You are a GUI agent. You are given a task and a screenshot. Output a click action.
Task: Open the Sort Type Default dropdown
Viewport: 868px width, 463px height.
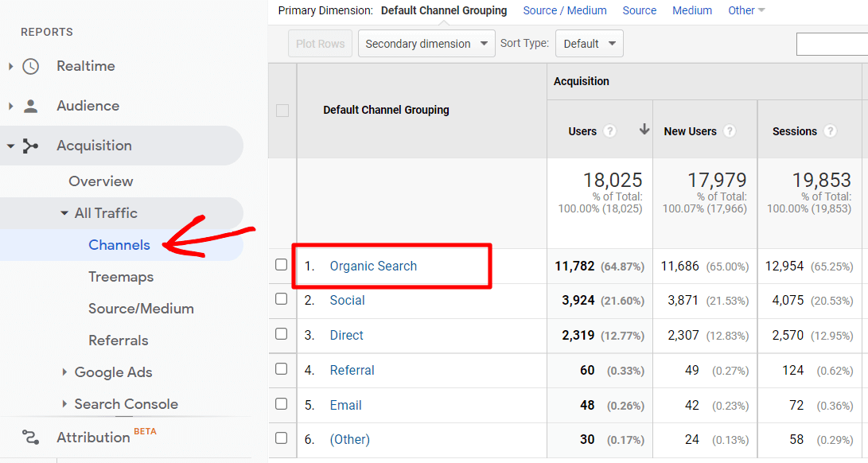(589, 43)
